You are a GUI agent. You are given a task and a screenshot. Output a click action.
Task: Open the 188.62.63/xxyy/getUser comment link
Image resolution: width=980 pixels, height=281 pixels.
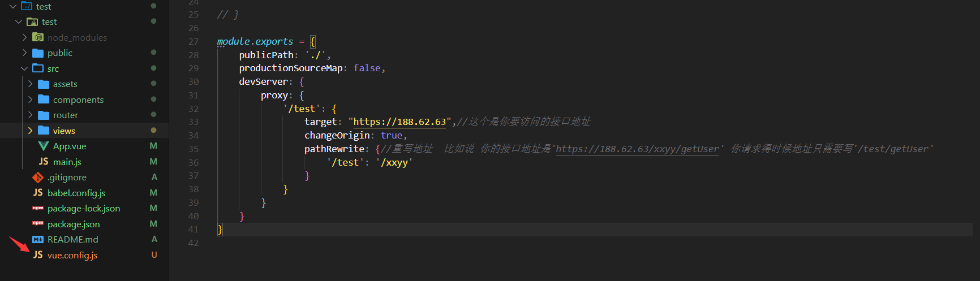637,149
